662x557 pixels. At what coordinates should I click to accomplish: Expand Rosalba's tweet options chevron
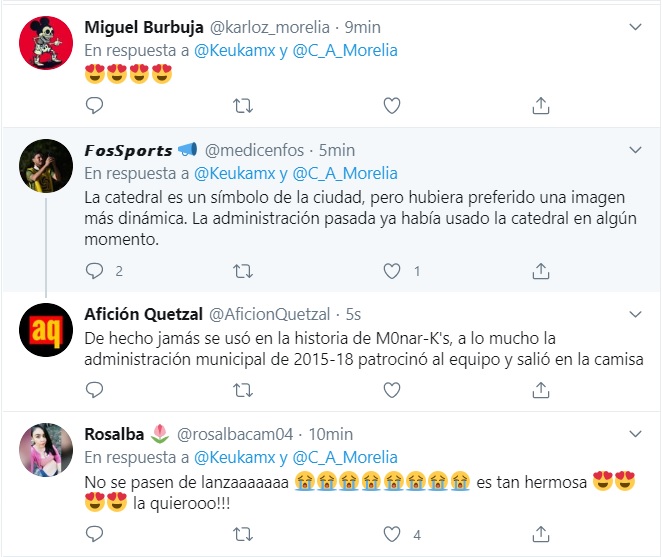tap(634, 434)
